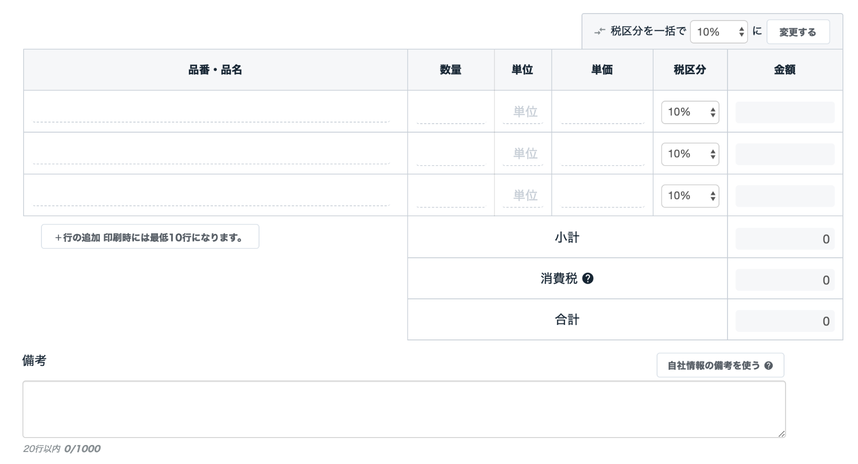Select the third row 数量 field
Image resolution: width=858 pixels, height=464 pixels.
pyautogui.click(x=450, y=195)
